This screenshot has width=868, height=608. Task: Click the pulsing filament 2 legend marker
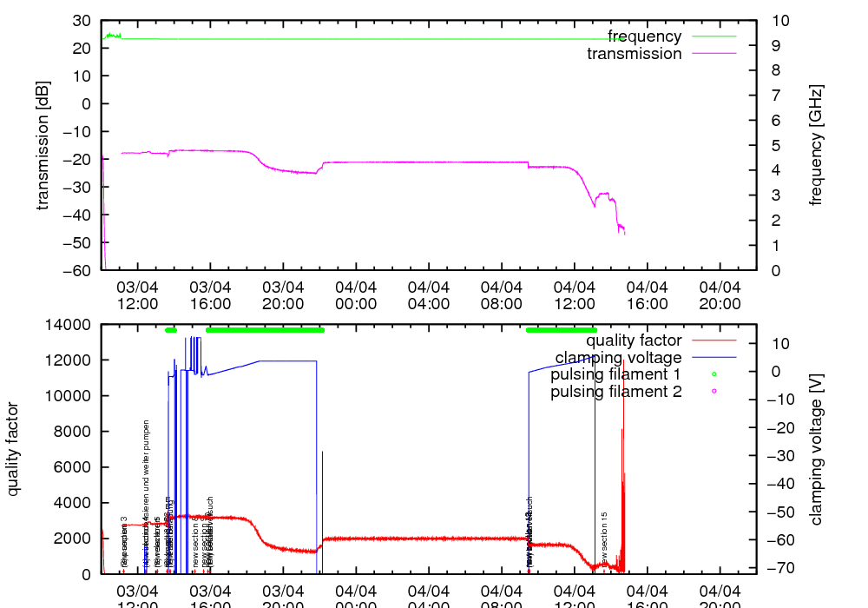(x=713, y=392)
